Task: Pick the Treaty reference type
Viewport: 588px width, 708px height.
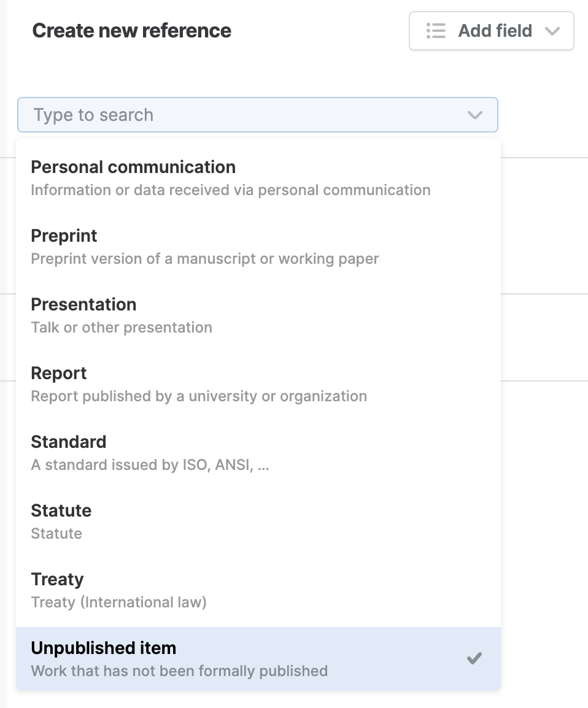Action: click(57, 579)
